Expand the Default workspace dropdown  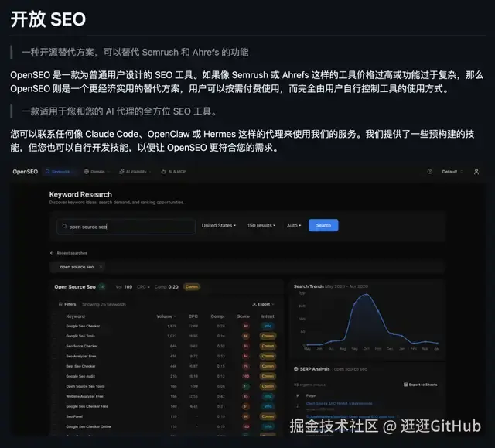(x=452, y=172)
